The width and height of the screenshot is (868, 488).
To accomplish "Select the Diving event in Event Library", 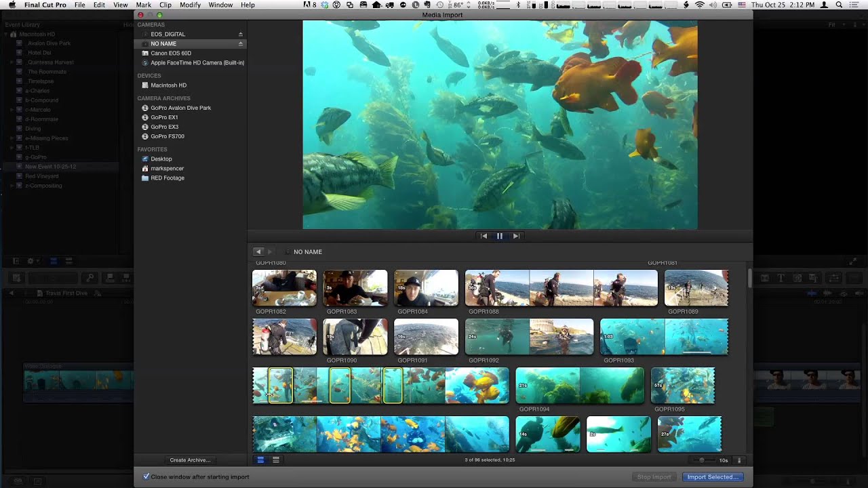I will click(x=33, y=129).
